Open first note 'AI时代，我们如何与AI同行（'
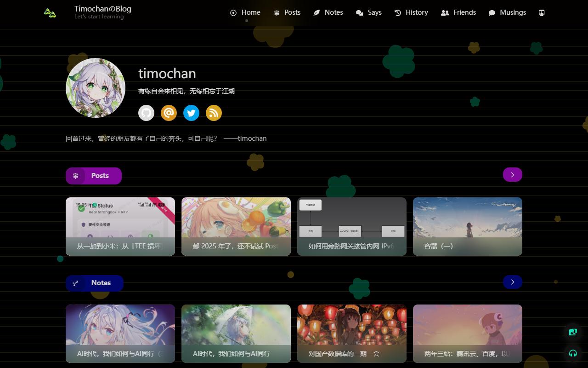The image size is (588, 368). coord(120,333)
